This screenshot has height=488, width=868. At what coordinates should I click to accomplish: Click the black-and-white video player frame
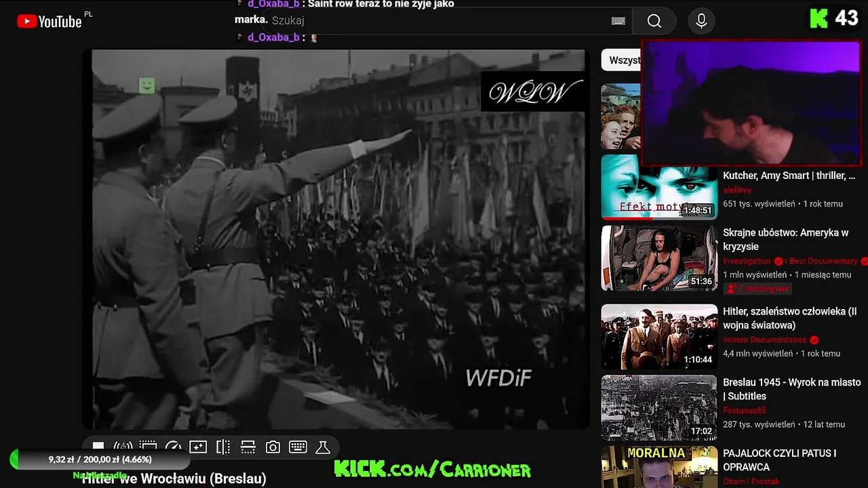coord(337,239)
